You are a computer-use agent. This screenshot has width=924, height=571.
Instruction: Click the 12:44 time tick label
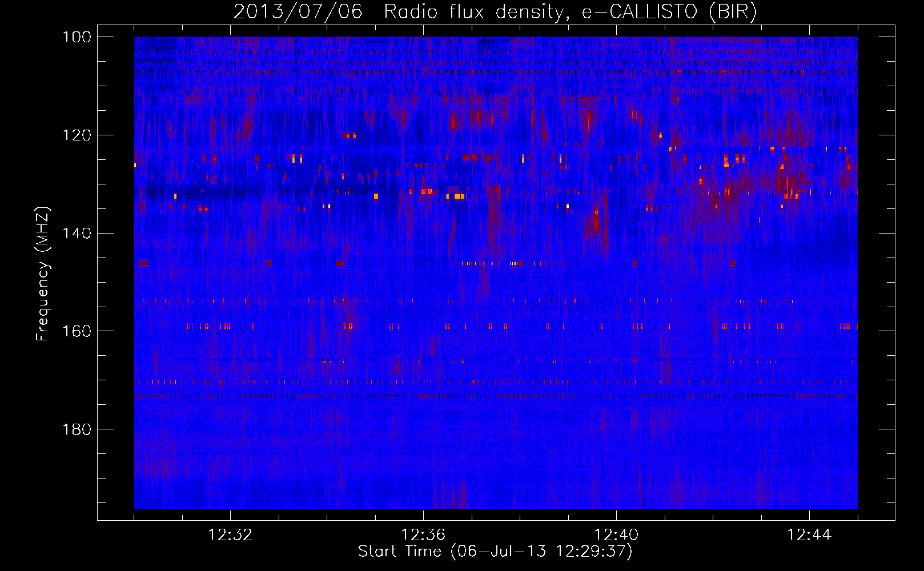click(x=809, y=535)
